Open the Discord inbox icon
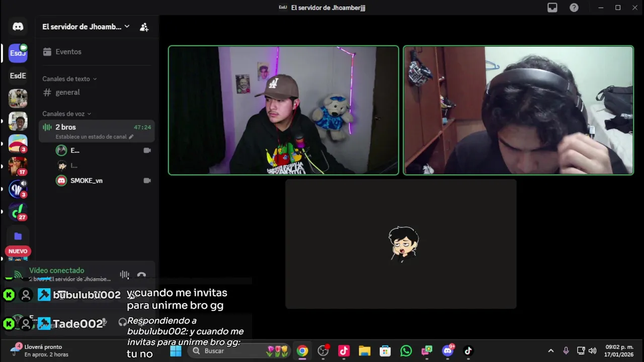The width and height of the screenshot is (644, 362). click(x=552, y=8)
